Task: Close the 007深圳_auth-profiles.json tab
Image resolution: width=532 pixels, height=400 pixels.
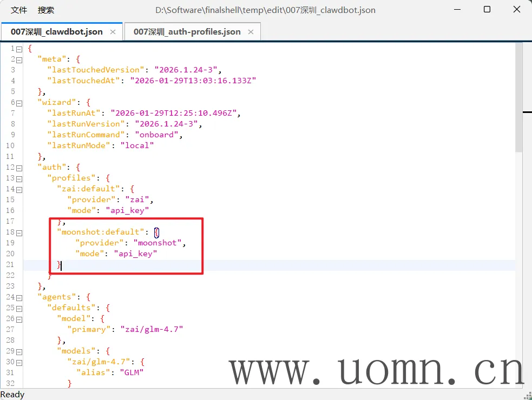Action: (251, 32)
